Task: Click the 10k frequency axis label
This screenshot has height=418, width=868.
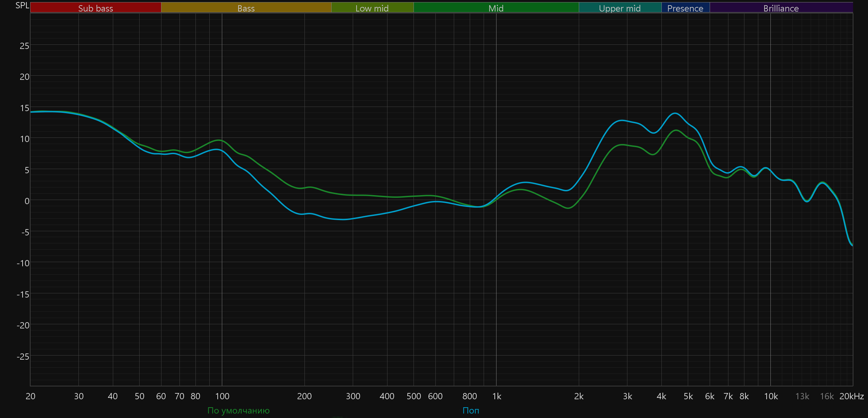Action: (x=771, y=396)
